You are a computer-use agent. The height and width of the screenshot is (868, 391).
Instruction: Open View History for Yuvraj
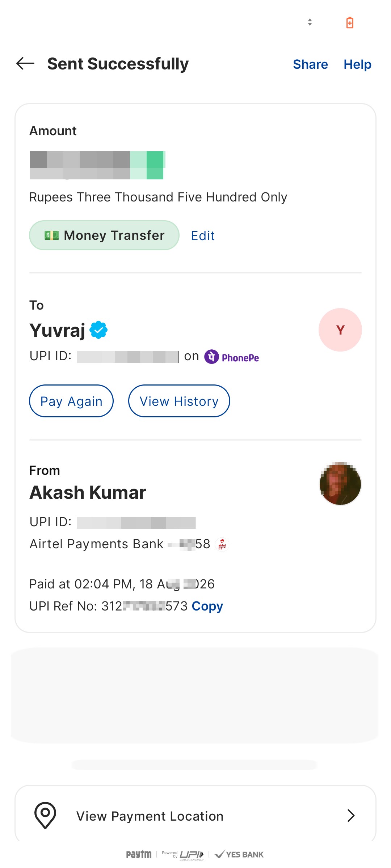179,401
